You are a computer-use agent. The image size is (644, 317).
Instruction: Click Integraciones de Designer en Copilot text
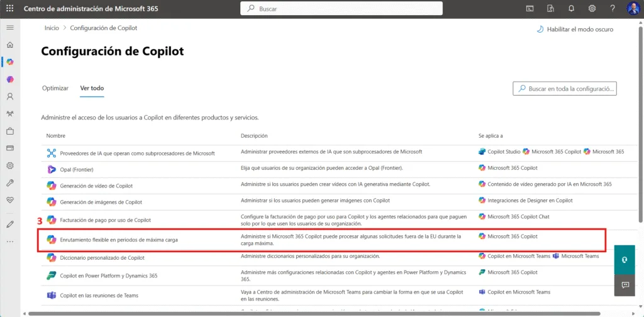pos(530,201)
